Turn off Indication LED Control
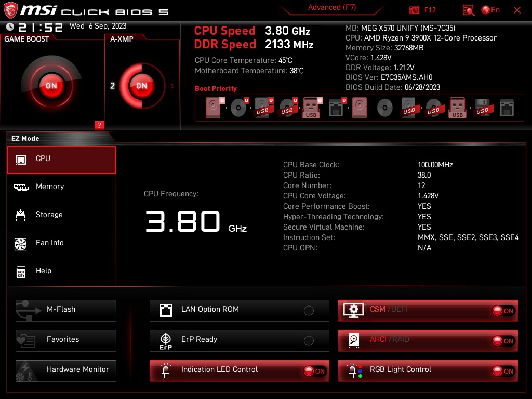The image size is (532, 399). (239, 371)
